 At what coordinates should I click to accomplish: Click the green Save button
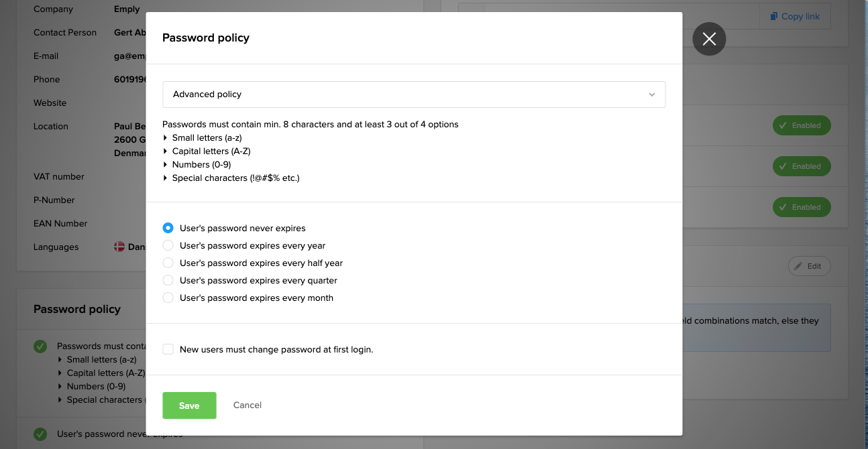(189, 405)
